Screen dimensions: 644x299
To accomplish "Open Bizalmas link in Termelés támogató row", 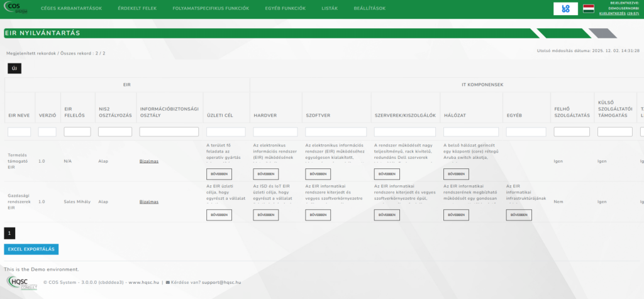I will point(148,161).
